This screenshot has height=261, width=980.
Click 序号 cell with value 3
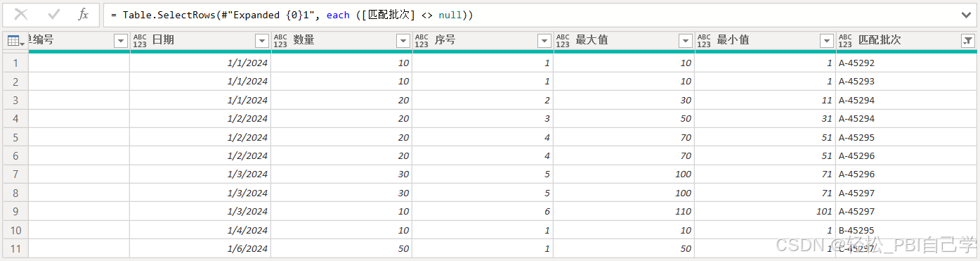click(483, 118)
